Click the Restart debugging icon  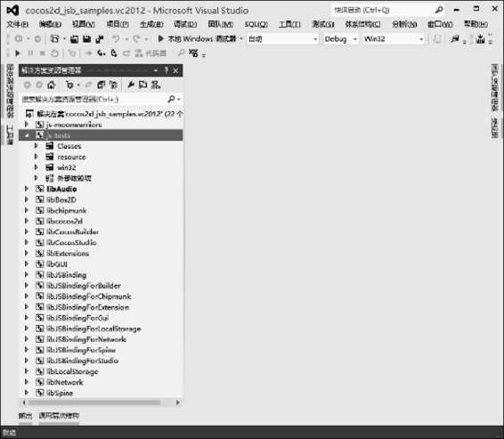pyautogui.click(x=54, y=53)
